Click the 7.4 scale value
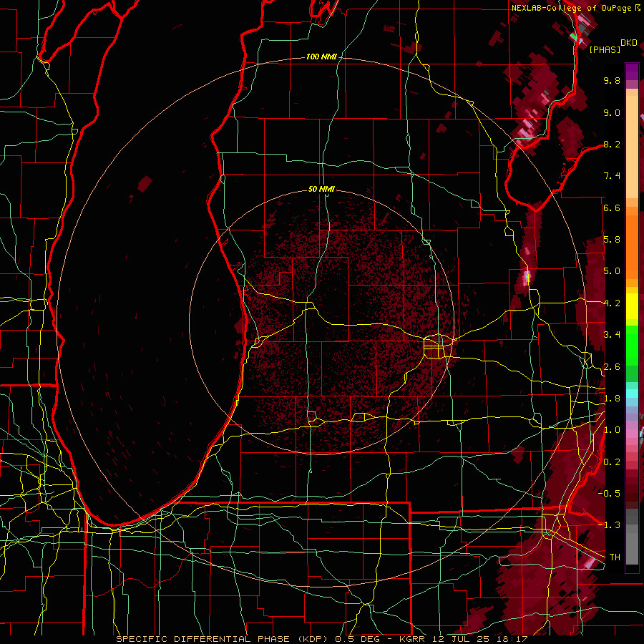This screenshot has width=644, height=644. (612, 176)
